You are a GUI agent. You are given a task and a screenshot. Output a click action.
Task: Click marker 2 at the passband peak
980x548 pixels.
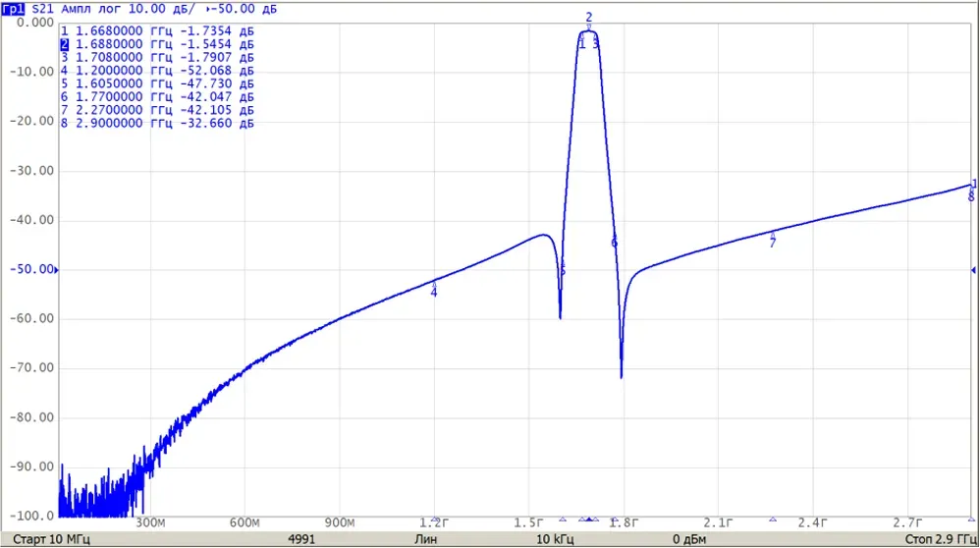coord(589,22)
